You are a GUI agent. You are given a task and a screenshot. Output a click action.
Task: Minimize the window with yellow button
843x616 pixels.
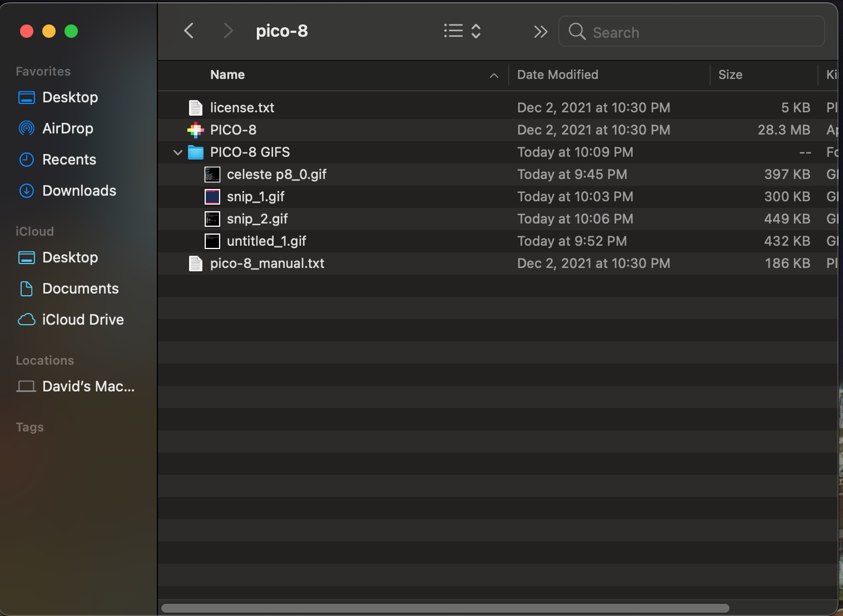point(49,31)
